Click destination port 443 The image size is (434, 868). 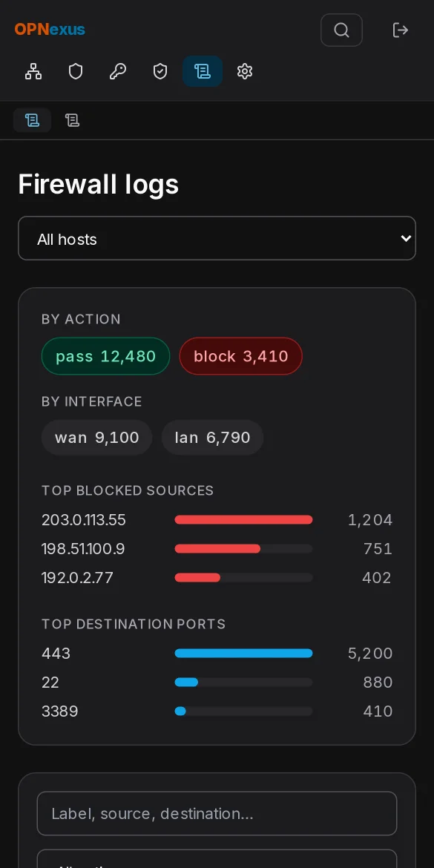pyautogui.click(x=56, y=653)
